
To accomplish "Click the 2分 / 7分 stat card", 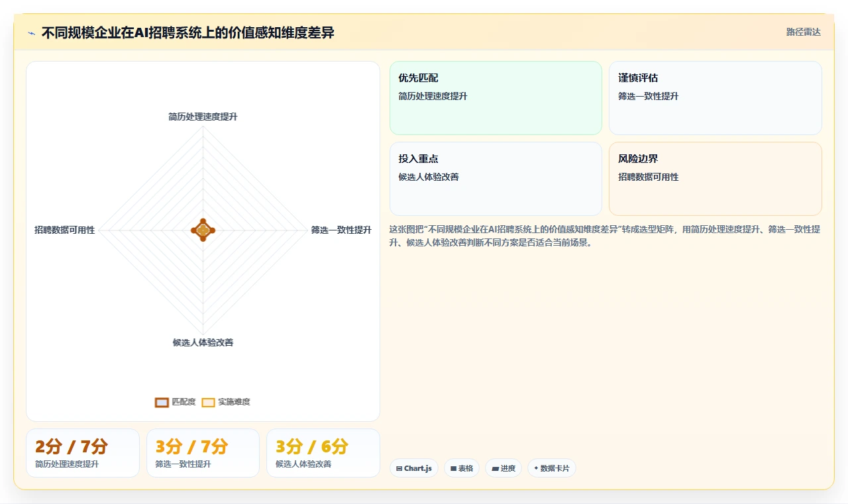I will click(83, 453).
